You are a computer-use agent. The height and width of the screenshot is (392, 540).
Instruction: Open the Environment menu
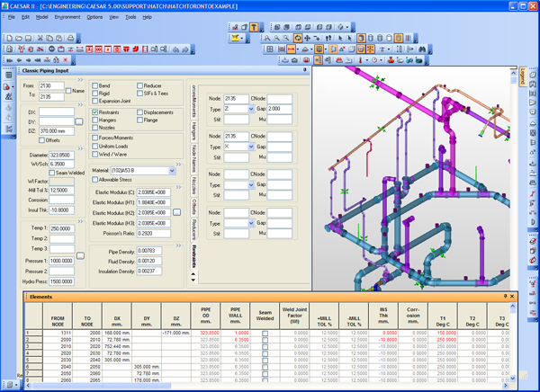tap(67, 17)
